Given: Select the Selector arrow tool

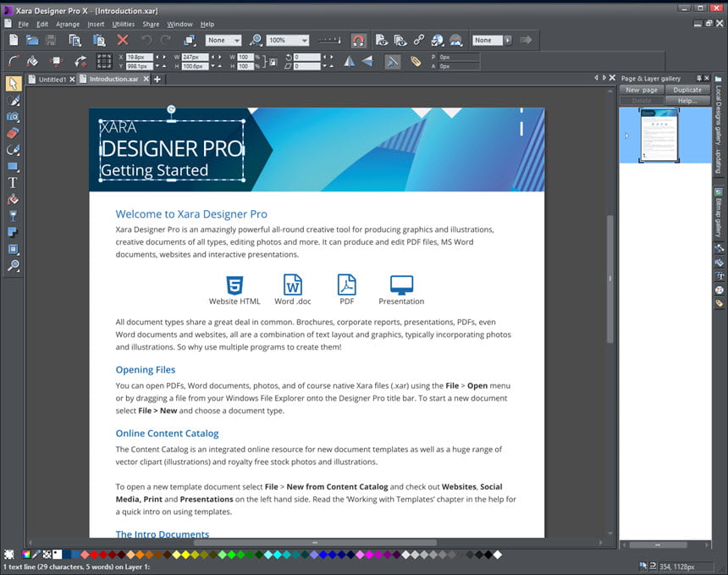Looking at the screenshot, I should pyautogui.click(x=13, y=84).
